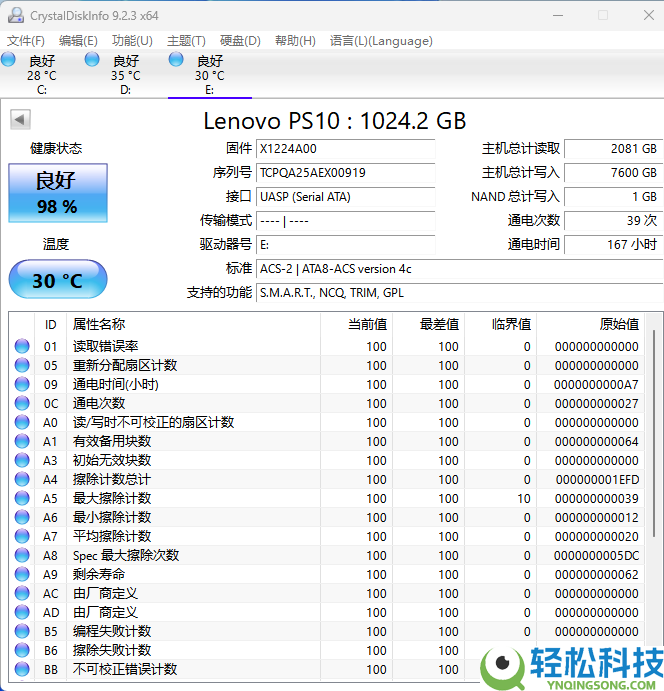Open the 主题(T) menu
The image size is (664, 691).
tap(186, 41)
